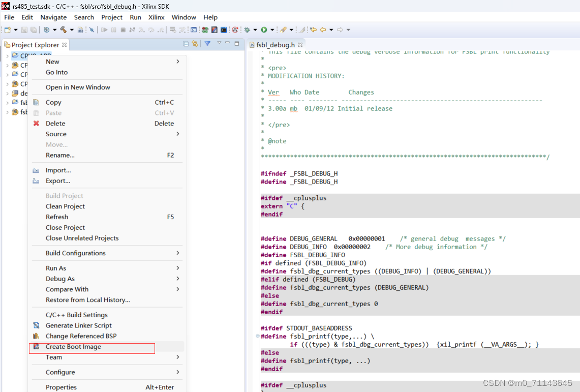Expand the New submenu arrow
The height and width of the screenshot is (392, 580).
point(177,62)
